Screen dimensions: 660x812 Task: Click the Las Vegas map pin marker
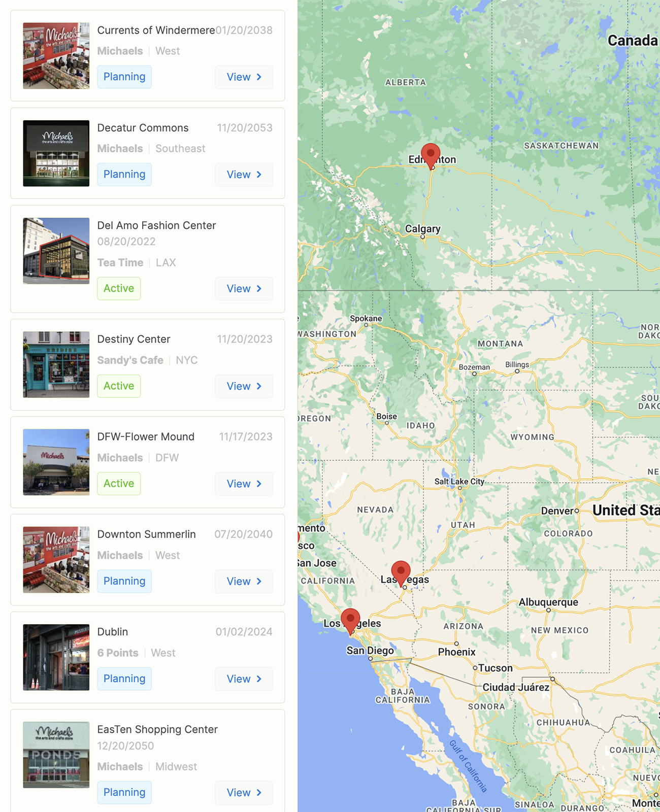point(401,573)
